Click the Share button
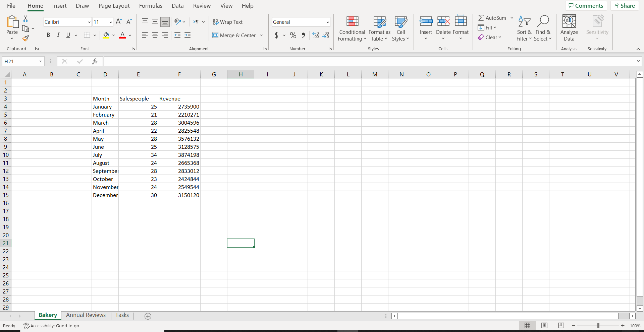Image resolution: width=644 pixels, height=332 pixels. point(624,6)
